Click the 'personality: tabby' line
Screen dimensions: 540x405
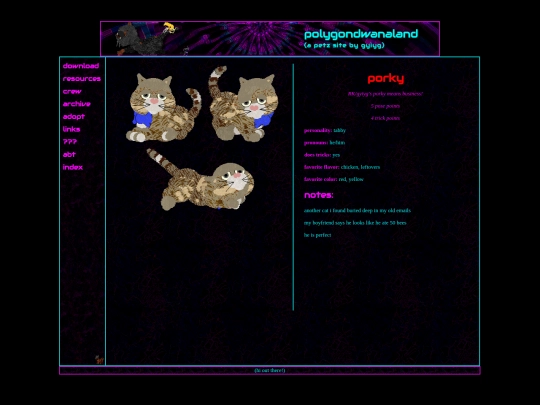(x=325, y=130)
